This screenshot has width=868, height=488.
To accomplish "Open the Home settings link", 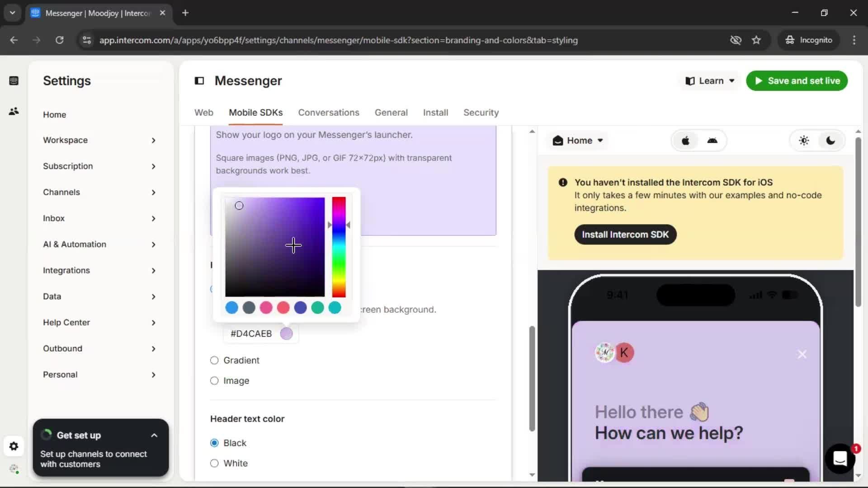I will (55, 115).
